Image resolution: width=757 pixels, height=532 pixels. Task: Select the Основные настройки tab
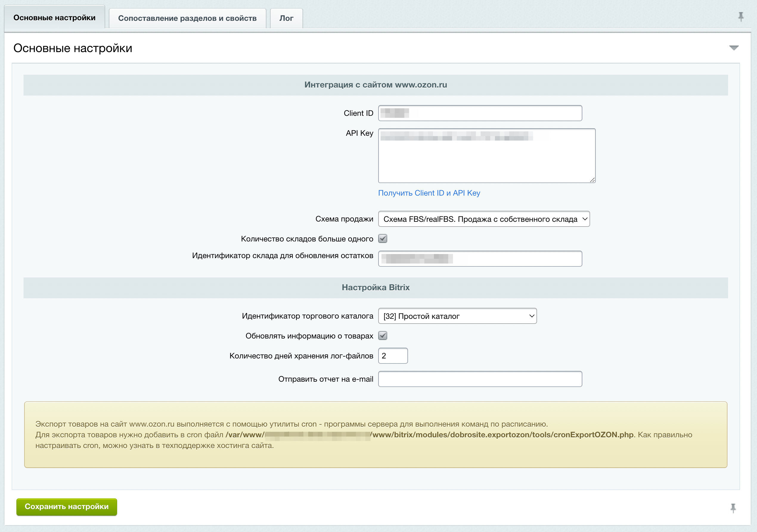click(55, 18)
